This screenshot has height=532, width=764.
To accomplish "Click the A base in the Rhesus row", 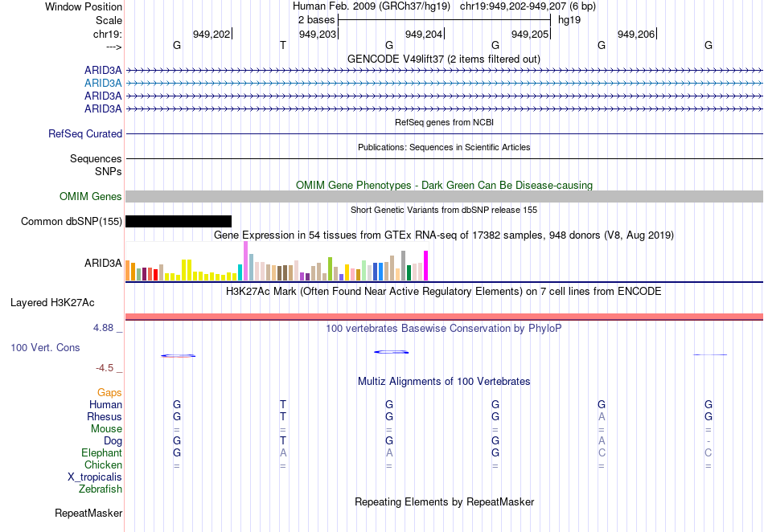I will coord(602,417).
